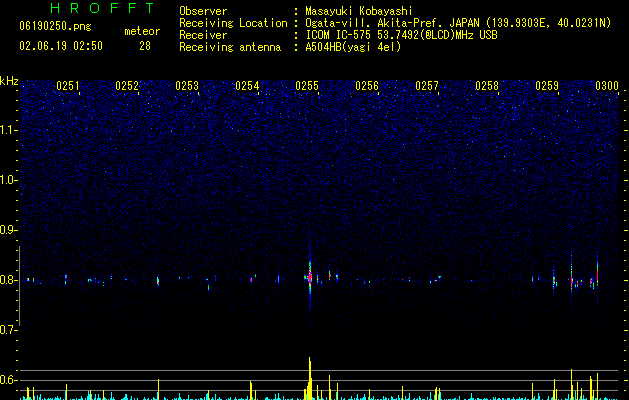
Task: Click the date stamp 02.06.19 02:50
Action: tap(61, 46)
